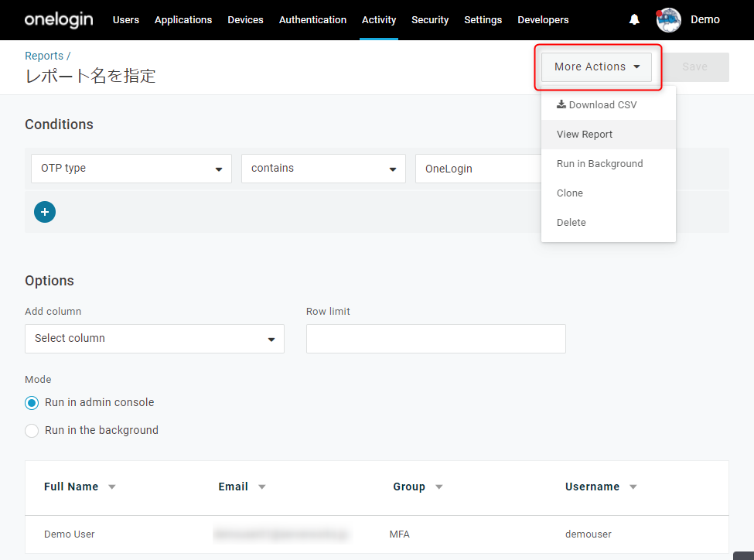
Task: Click the More Actions button
Action: [x=596, y=67]
